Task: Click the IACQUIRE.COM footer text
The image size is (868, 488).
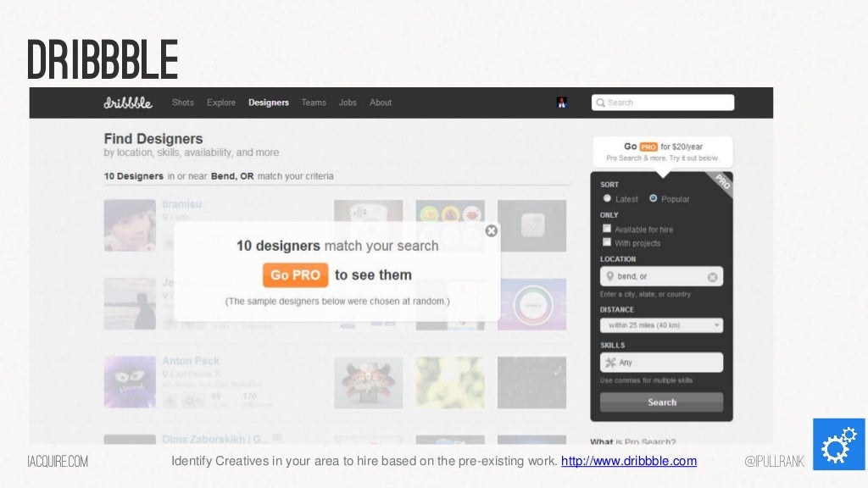Action: click(x=58, y=461)
